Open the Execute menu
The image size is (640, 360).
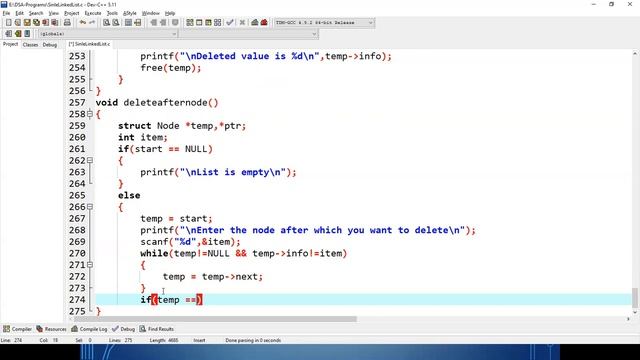click(x=93, y=13)
